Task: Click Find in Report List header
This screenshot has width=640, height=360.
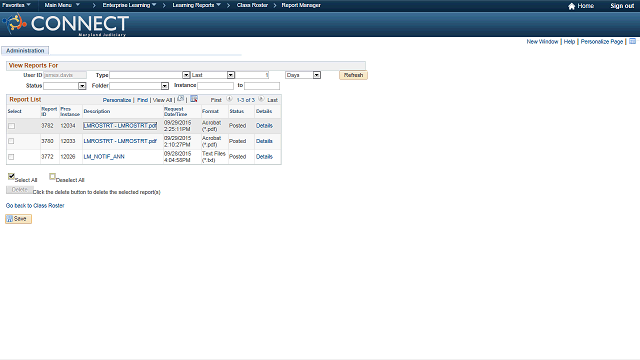Action: point(142,100)
